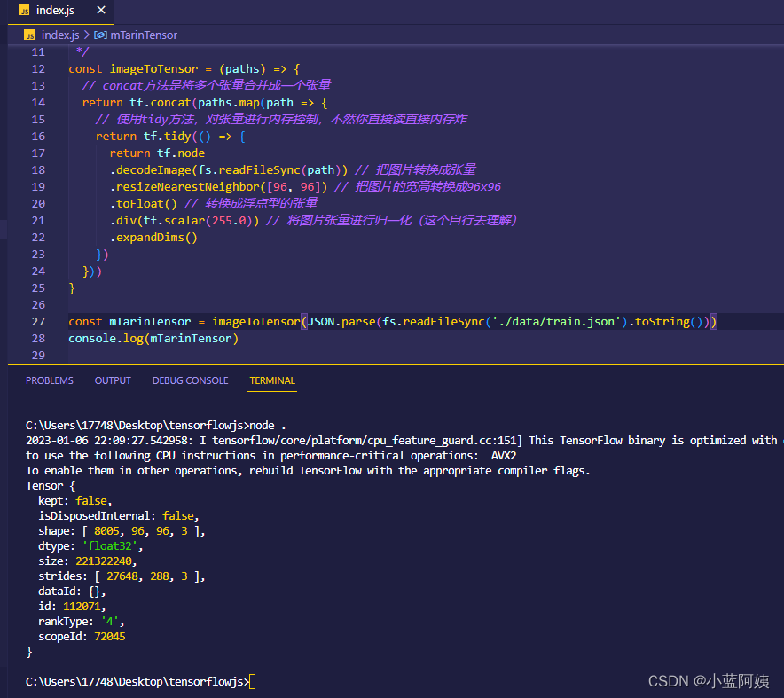Select the index.js editor tab
Viewport: 784px width, 698px height.
click(60, 11)
